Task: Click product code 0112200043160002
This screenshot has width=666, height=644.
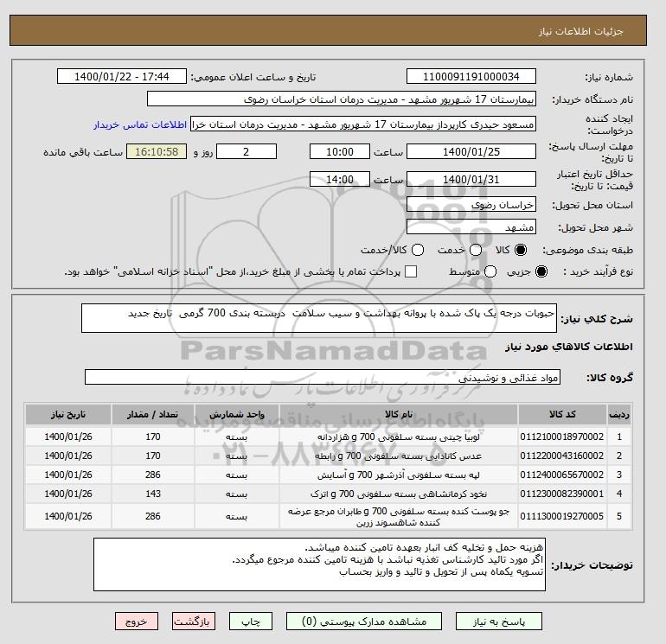Action: (x=562, y=456)
